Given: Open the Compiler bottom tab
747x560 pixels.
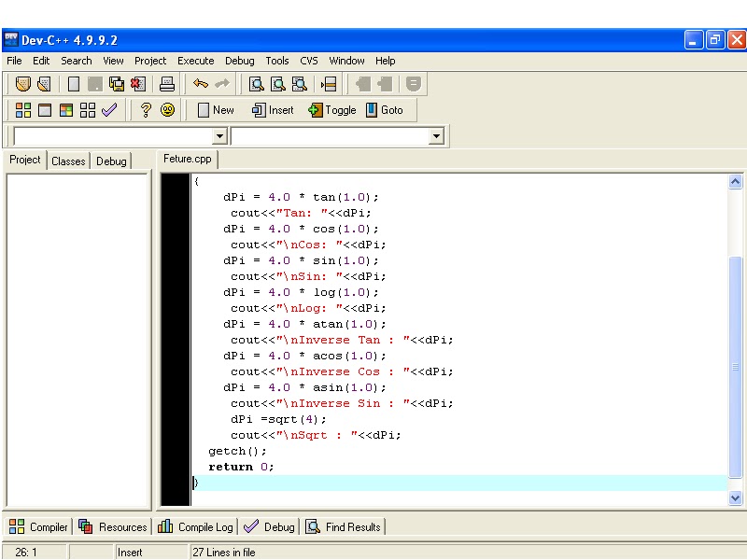Looking at the screenshot, I should (x=38, y=526).
